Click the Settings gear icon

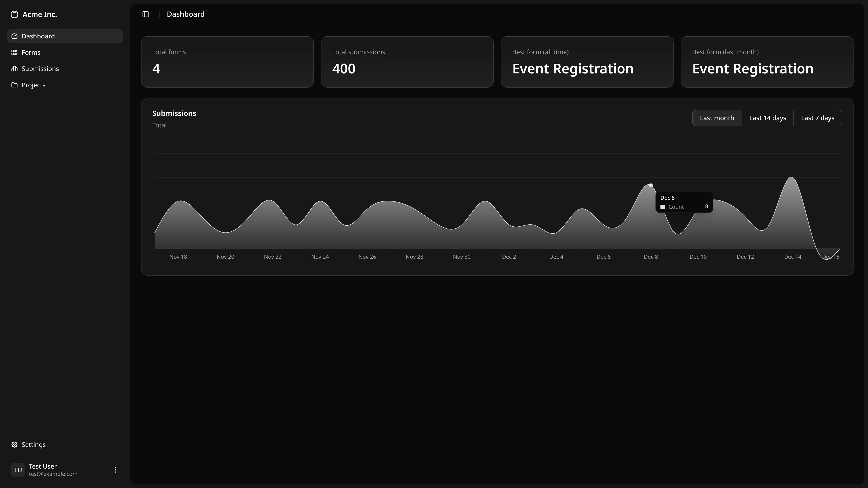[14, 445]
